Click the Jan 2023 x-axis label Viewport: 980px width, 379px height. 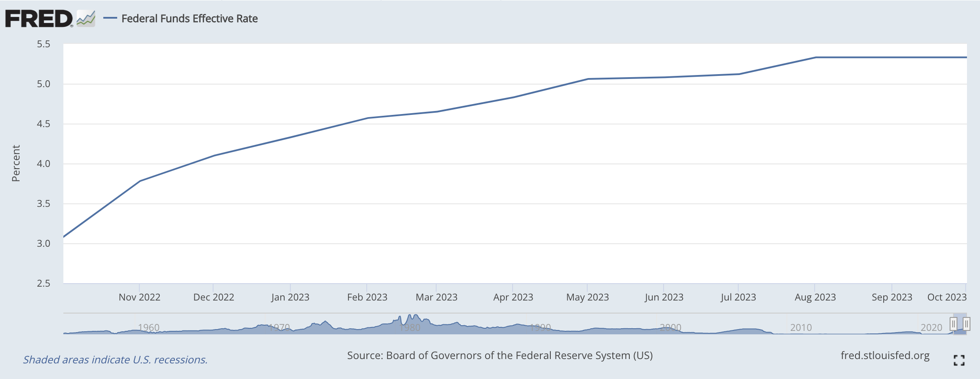(x=290, y=297)
